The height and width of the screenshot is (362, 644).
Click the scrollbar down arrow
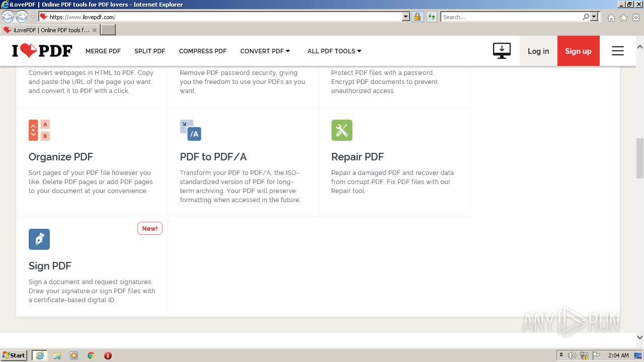(640, 337)
